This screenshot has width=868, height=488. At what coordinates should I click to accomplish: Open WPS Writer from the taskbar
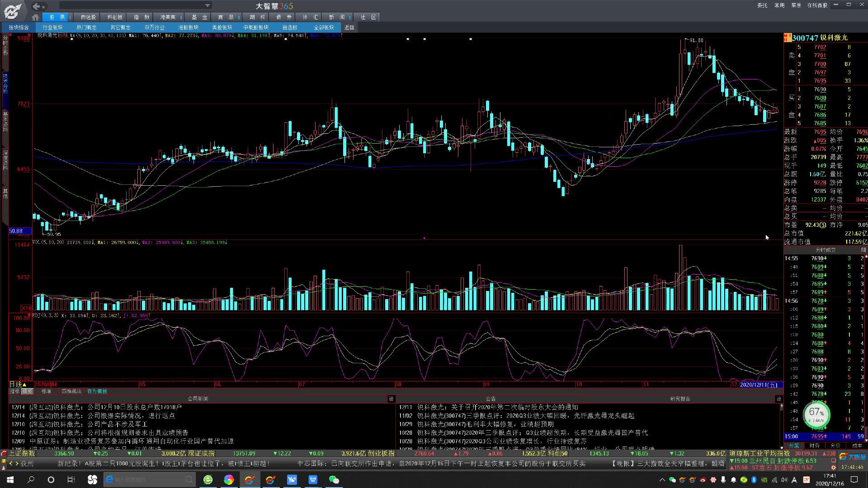[313, 479]
